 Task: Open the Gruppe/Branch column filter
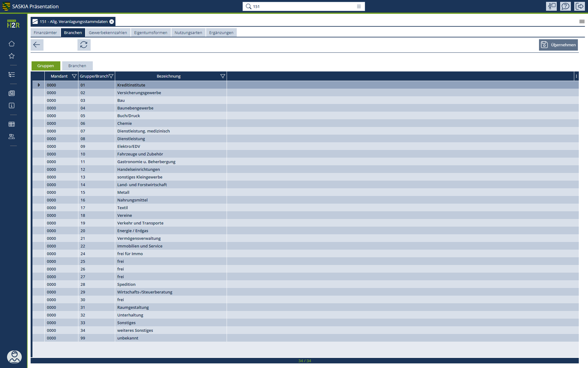pos(111,76)
